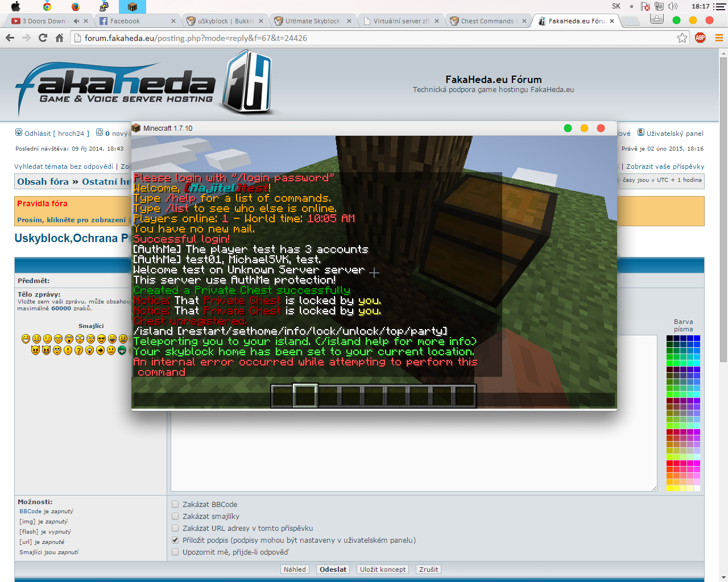Reload the page with the refresh icon
728x582 pixels.
[x=43, y=38]
